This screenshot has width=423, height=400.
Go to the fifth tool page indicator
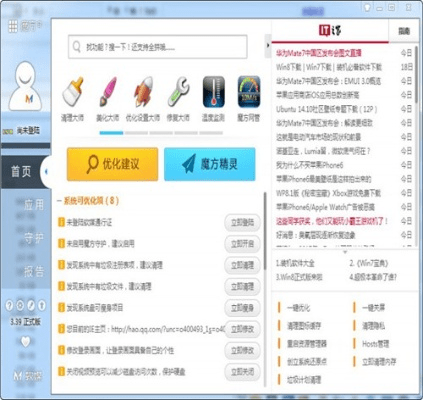click(211, 133)
